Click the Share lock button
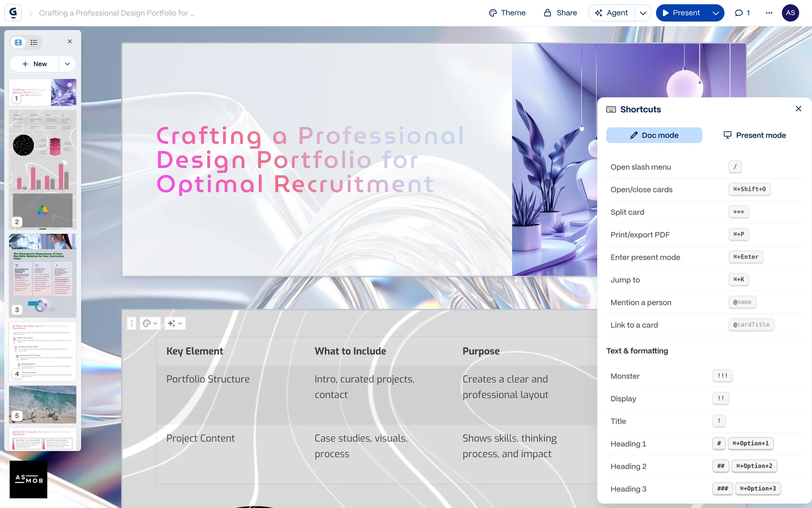Image resolution: width=812 pixels, height=508 pixels. pos(560,13)
